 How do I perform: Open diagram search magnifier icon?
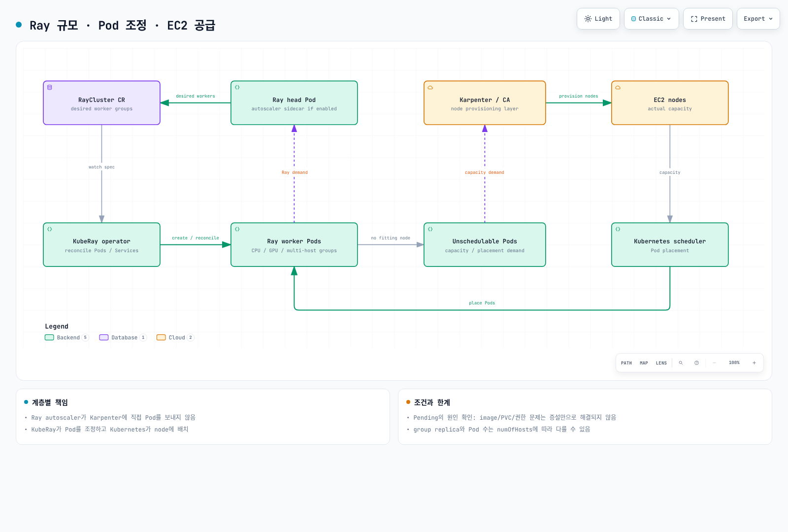point(681,363)
